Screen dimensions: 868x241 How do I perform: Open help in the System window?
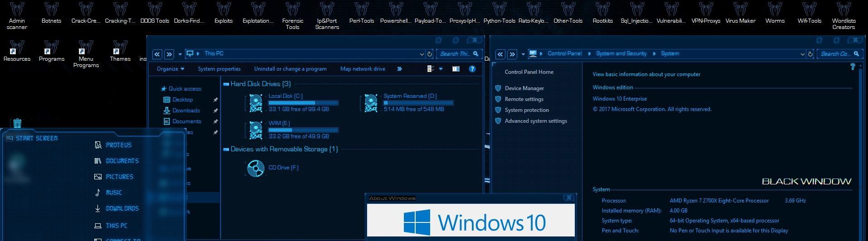pos(853,67)
